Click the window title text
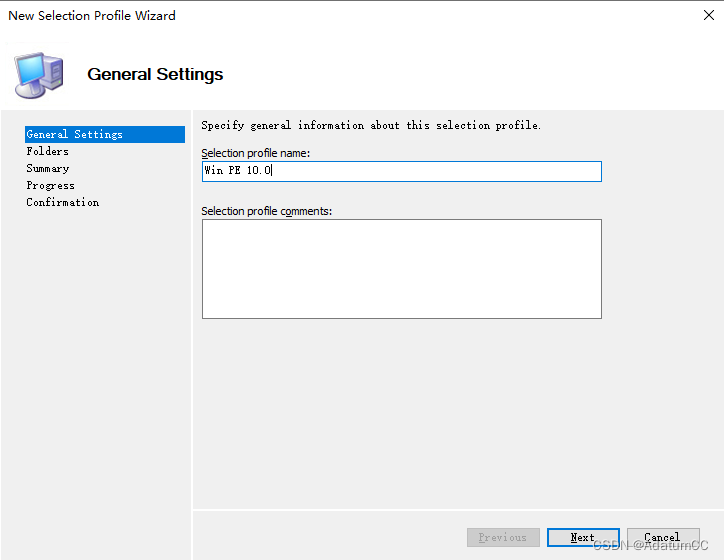This screenshot has height=560, width=724. (92, 16)
